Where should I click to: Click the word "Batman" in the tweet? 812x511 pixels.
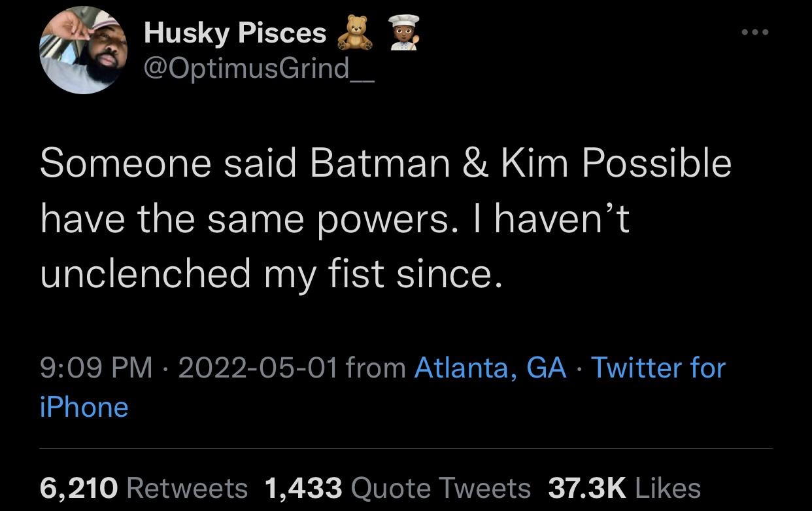(380, 163)
